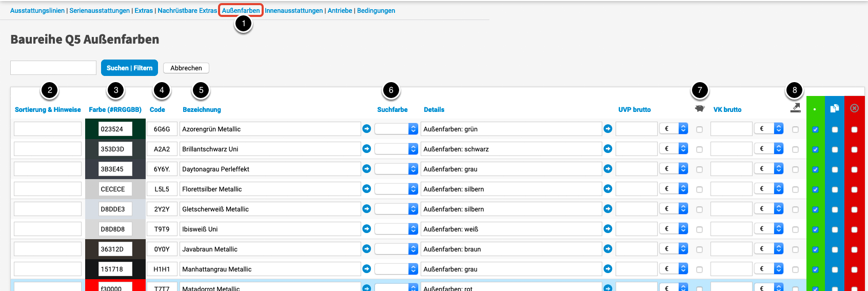
Task: Tick copy checkbox for Ibisweiß Uni row
Action: [835, 230]
